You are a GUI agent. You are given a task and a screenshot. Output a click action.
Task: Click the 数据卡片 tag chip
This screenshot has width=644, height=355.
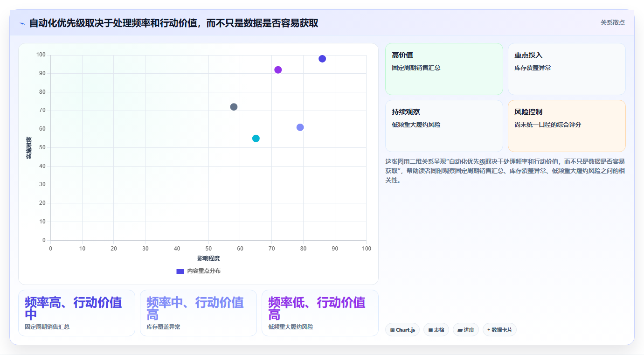(x=499, y=330)
